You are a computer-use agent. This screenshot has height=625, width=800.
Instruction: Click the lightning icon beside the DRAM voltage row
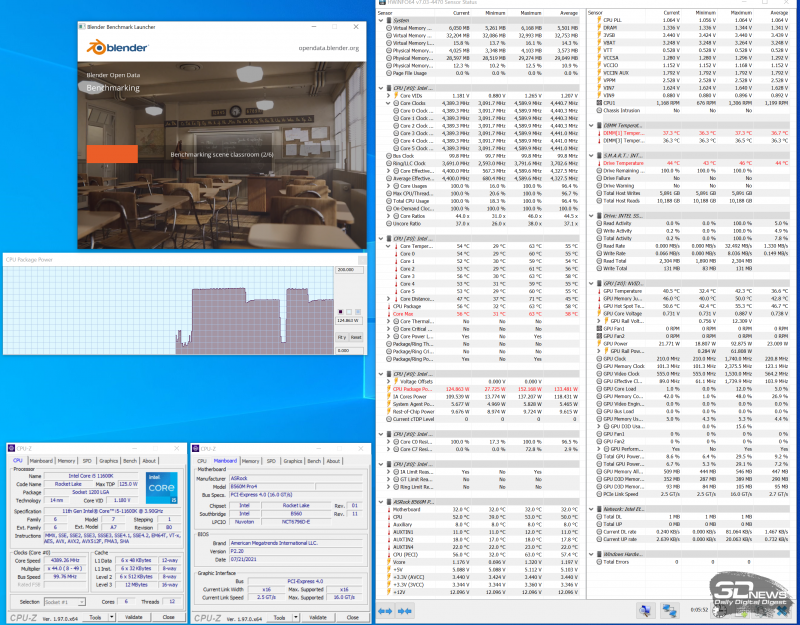coord(599,28)
